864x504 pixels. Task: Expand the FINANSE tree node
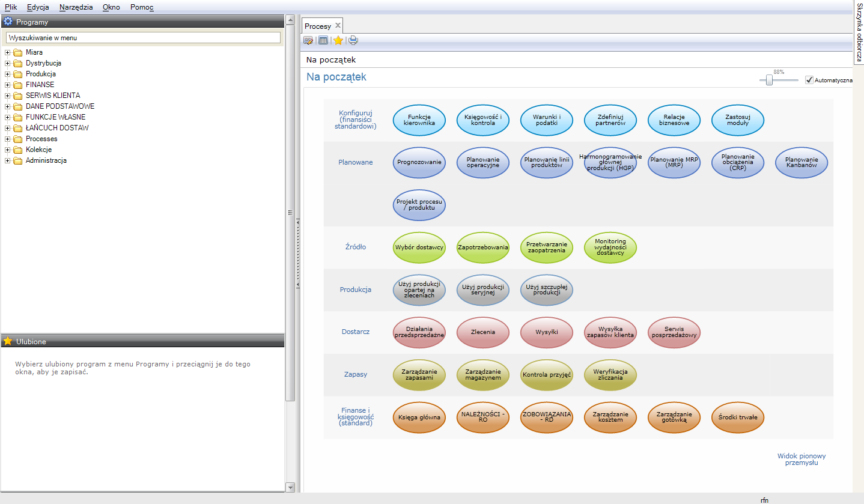(8, 85)
